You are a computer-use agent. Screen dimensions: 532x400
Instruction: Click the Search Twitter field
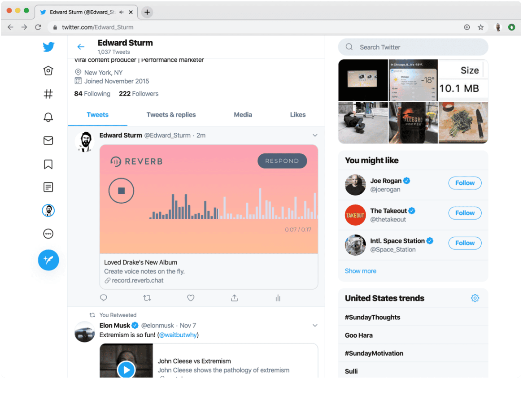click(413, 47)
